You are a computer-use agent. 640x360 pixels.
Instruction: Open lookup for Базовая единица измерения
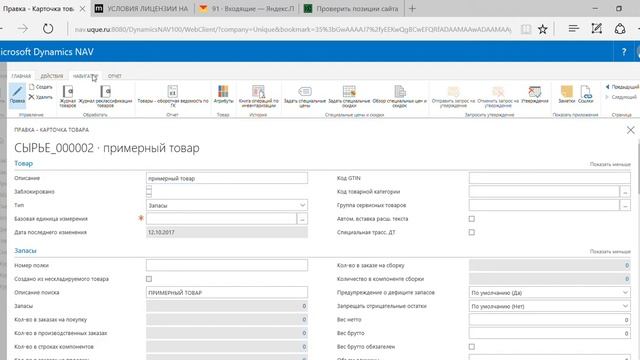click(302, 219)
